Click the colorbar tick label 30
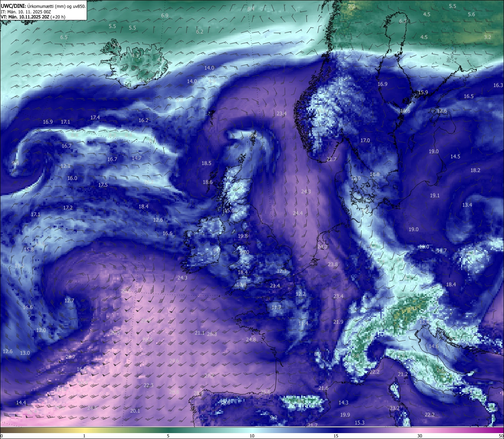Image resolution: width=504 pixels, height=439 pixels. click(420, 436)
